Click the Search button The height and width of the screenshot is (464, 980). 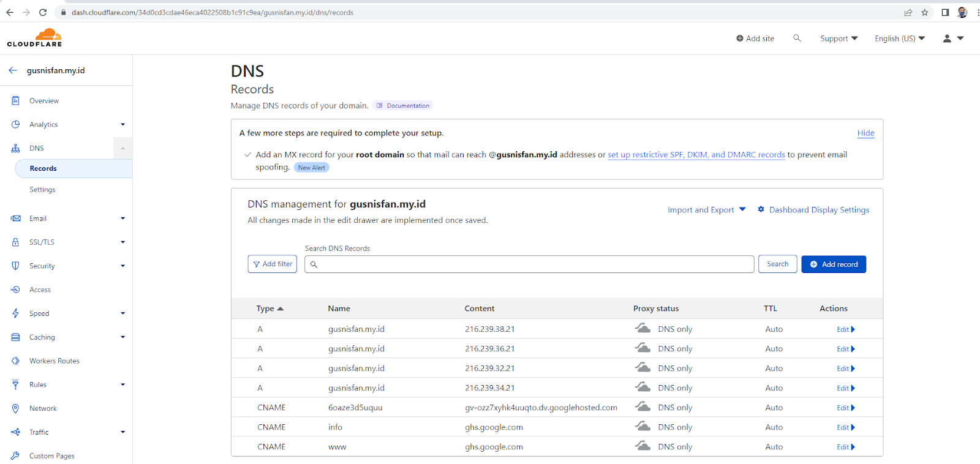778,264
